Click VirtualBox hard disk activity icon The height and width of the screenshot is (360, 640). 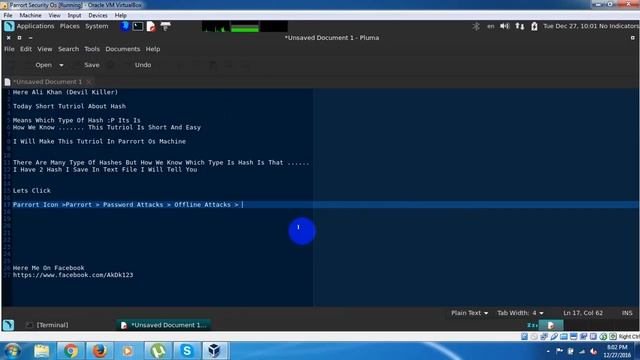(524, 336)
